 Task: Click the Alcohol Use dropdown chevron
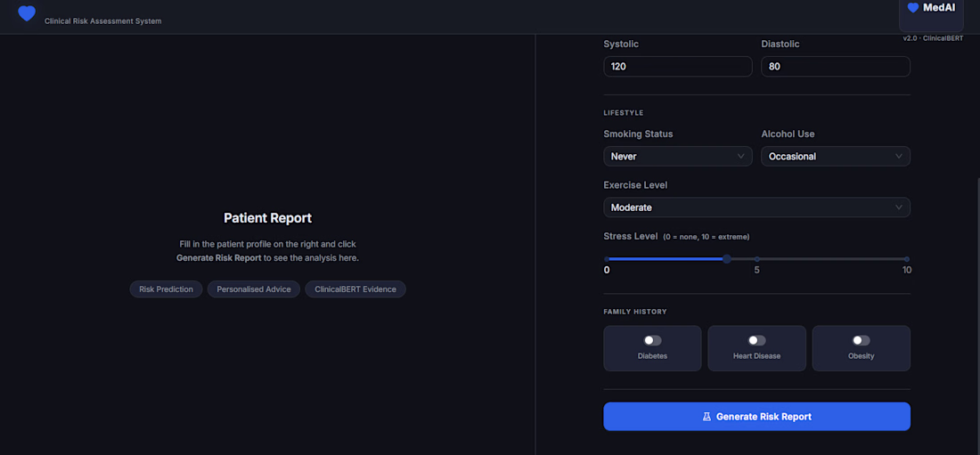point(899,156)
